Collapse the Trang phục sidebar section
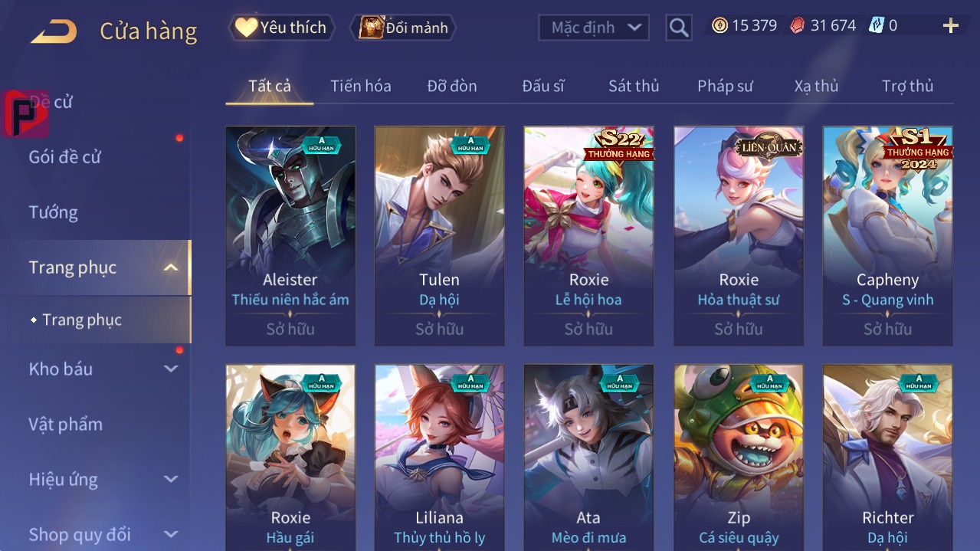Image resolution: width=980 pixels, height=551 pixels. [x=171, y=267]
